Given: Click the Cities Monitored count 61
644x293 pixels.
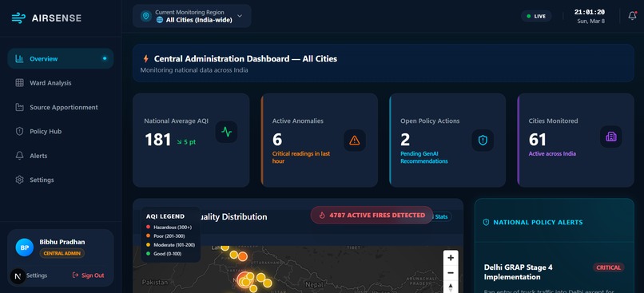Looking at the screenshot, I should pos(537,140).
